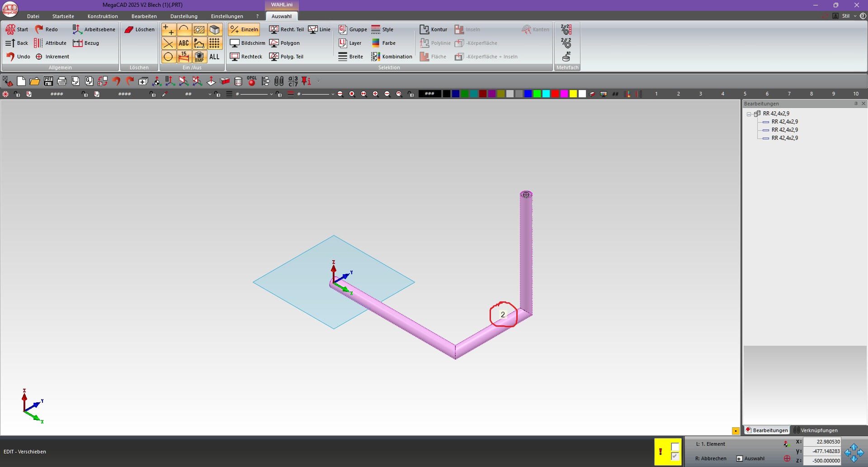The image size is (868, 467).
Task: Click the red box 3D icon
Action: 225,81
